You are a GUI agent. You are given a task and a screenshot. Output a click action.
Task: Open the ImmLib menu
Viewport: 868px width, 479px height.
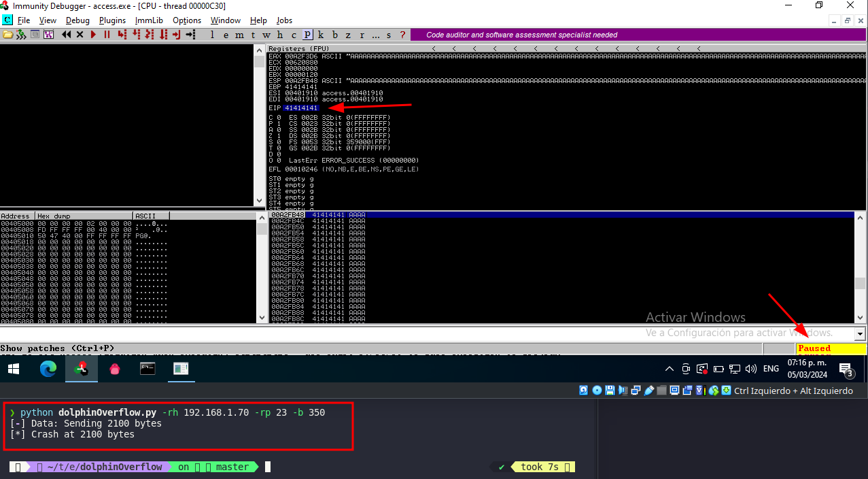click(x=149, y=20)
